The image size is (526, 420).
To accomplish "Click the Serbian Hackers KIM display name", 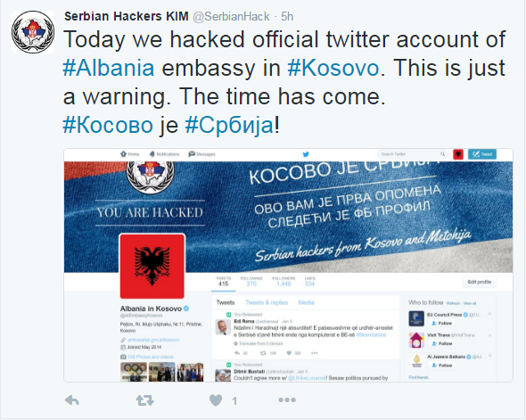I will (126, 16).
